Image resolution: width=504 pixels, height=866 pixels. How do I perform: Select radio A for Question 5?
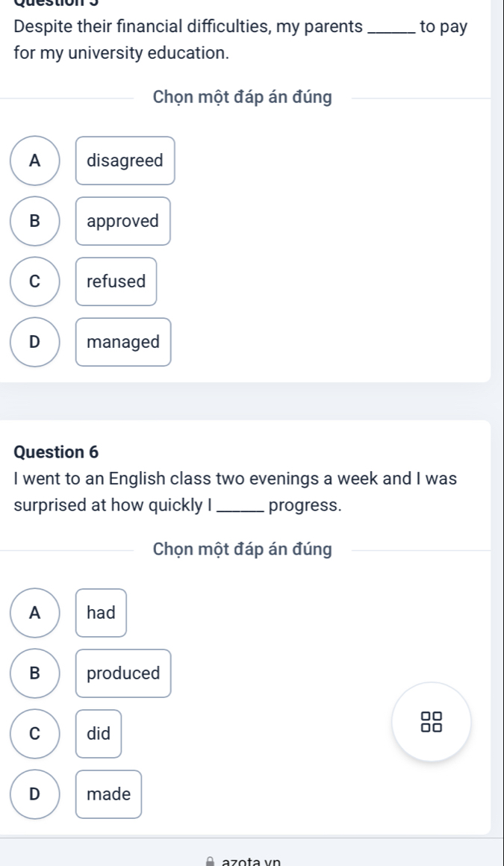[35, 161]
